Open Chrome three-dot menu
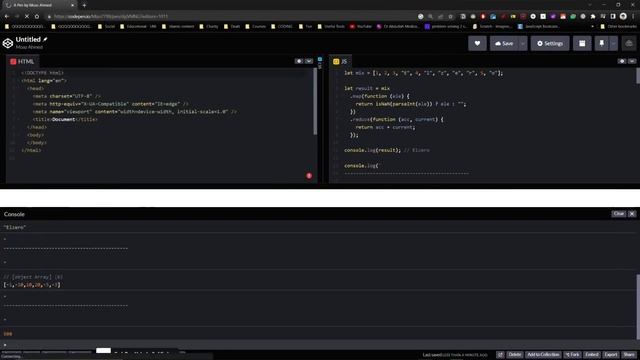Viewport: 640px width, 360px height. (x=633, y=16)
